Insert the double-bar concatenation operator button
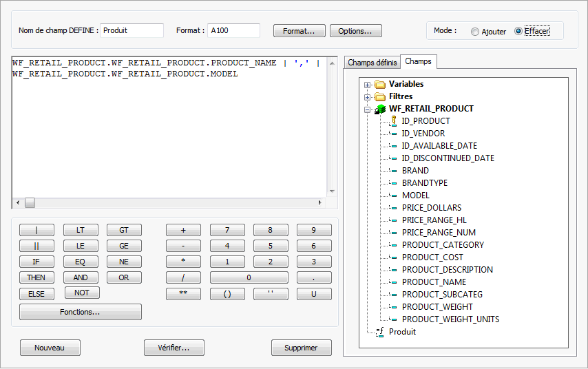Viewport: 588px width, 369px height. click(x=36, y=246)
